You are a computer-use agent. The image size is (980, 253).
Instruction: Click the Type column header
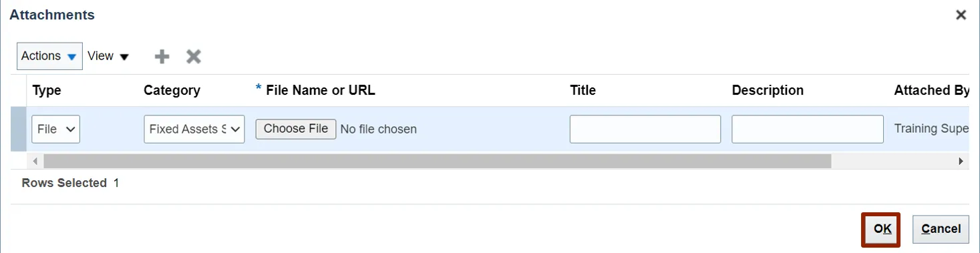[x=47, y=90]
